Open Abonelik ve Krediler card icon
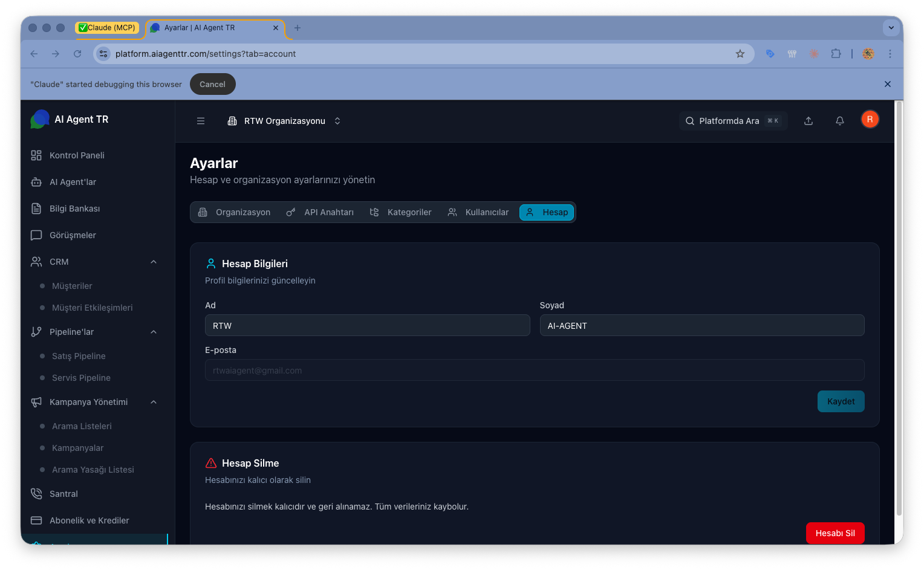The height and width of the screenshot is (570, 924). (x=36, y=520)
